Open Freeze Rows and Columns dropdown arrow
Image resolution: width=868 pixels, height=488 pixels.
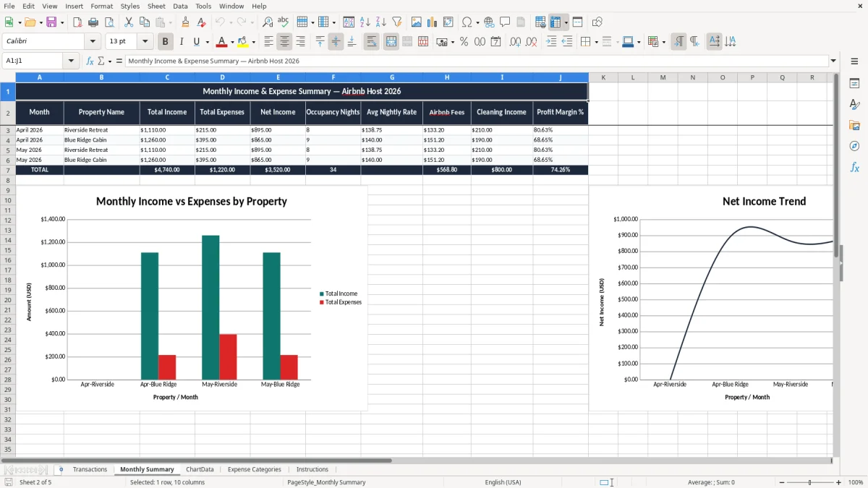pyautogui.click(x=566, y=22)
